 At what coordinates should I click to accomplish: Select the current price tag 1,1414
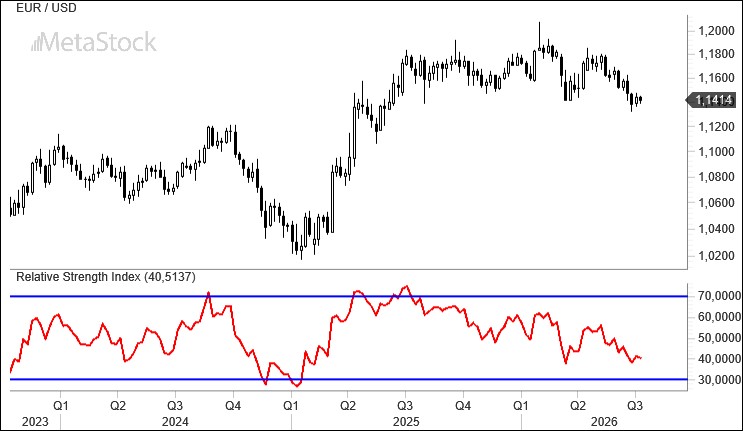[x=711, y=100]
